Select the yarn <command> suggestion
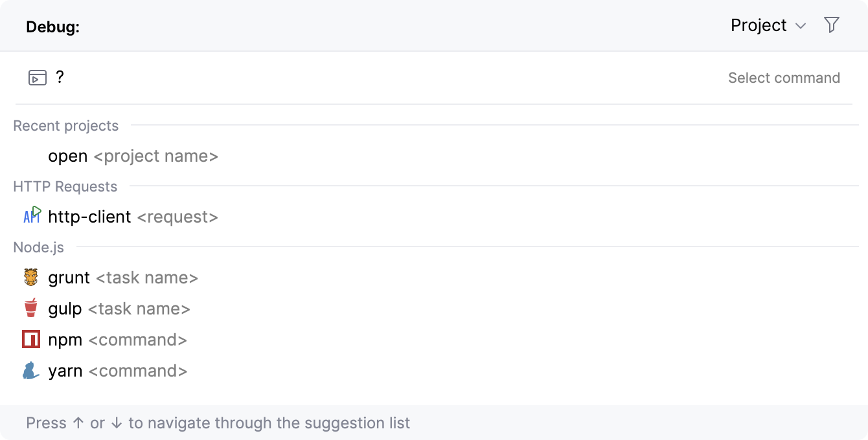 pos(117,371)
